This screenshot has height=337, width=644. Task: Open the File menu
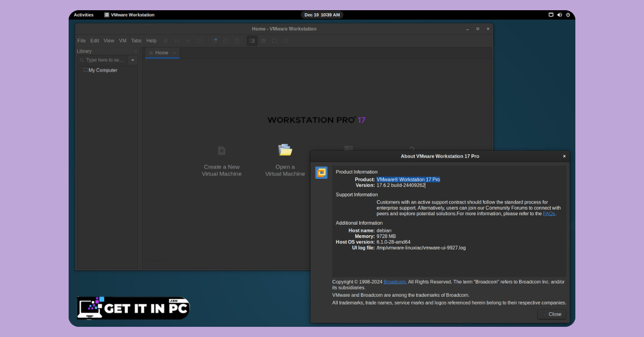tap(82, 41)
